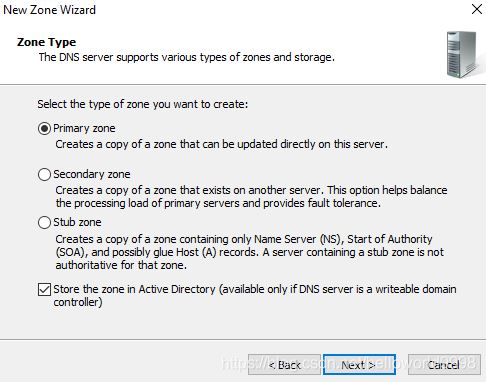Click the Zone Type heading
Screen dimensions: 486x382
47,42
